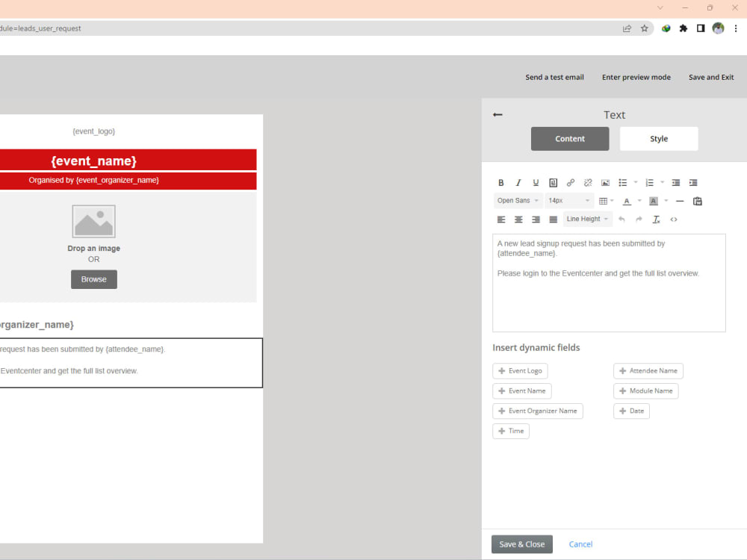Screen dimensions: 747x560
Task: Go back using the left arrow
Action: pyautogui.click(x=498, y=115)
